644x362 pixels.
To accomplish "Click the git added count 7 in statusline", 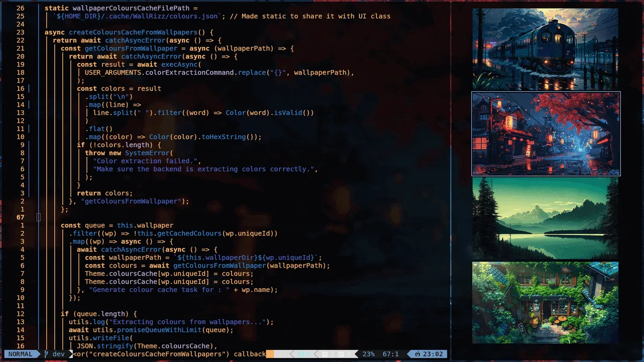I will point(329,354).
